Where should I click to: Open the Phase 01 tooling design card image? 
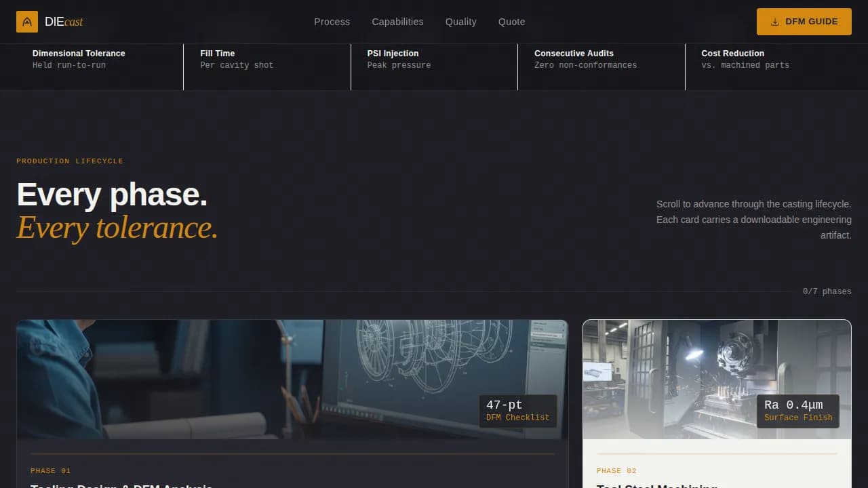(x=292, y=379)
